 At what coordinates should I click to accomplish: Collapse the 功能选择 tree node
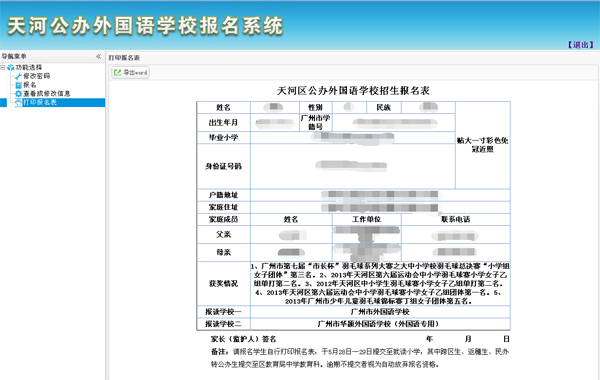coord(3,67)
